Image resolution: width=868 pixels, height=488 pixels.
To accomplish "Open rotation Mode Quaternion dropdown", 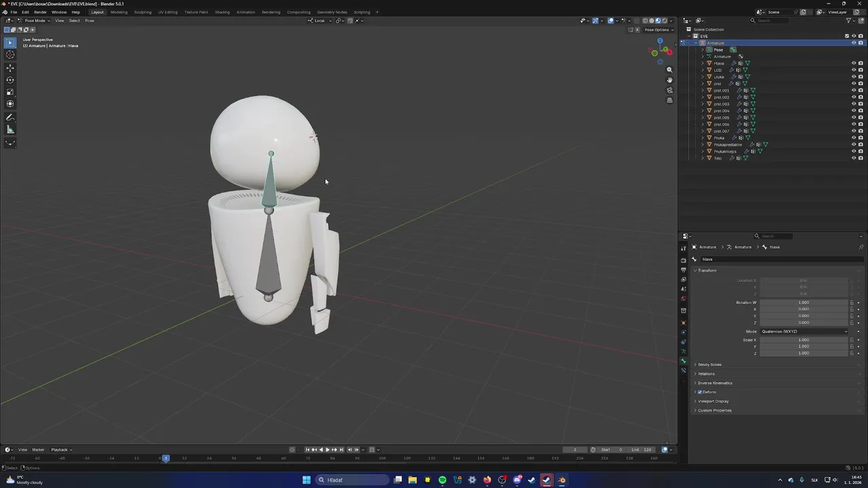I will click(804, 331).
